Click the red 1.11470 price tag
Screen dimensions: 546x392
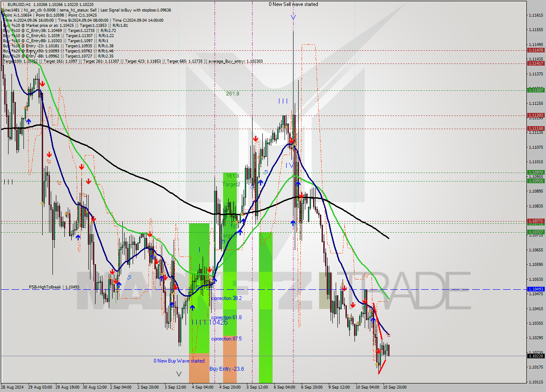pyautogui.click(x=536, y=50)
